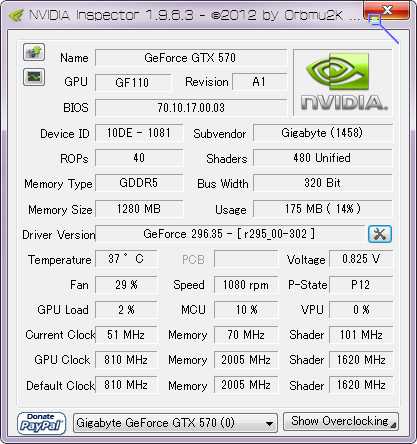Click the GPU field GF110
This screenshot has height=444, width=417.
pyautogui.click(x=133, y=83)
